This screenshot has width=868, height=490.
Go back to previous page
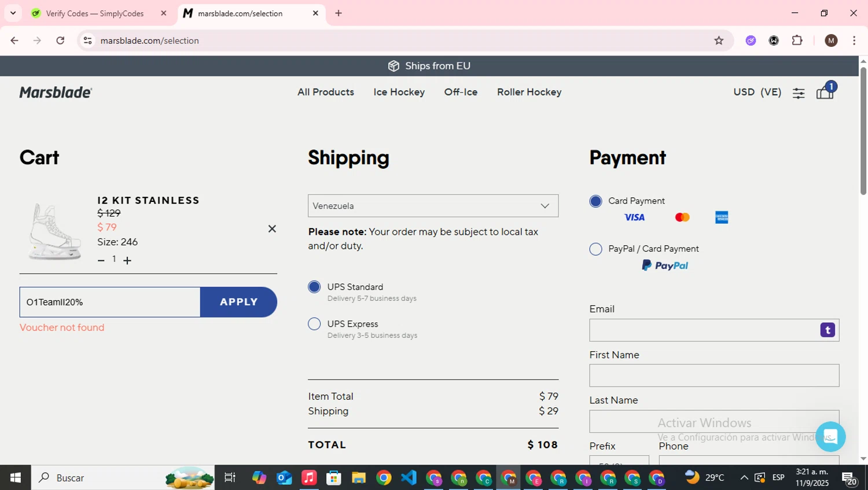(14, 40)
